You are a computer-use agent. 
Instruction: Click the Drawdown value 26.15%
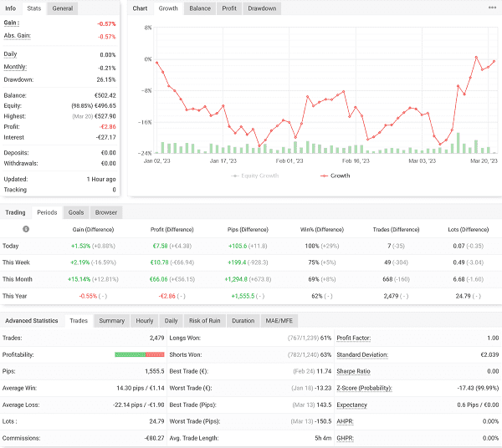(106, 79)
